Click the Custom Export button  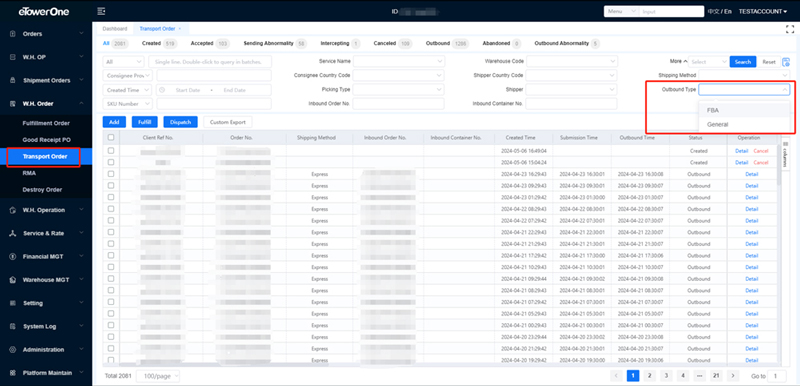coord(228,122)
